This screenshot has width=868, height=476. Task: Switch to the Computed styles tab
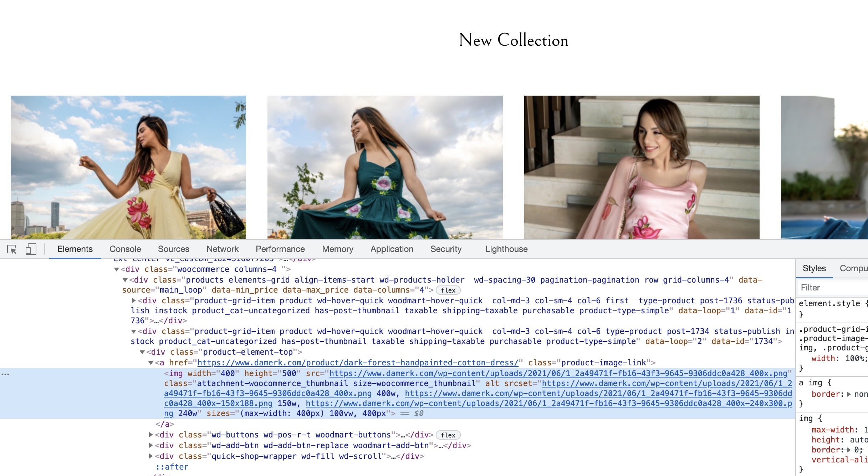click(853, 268)
